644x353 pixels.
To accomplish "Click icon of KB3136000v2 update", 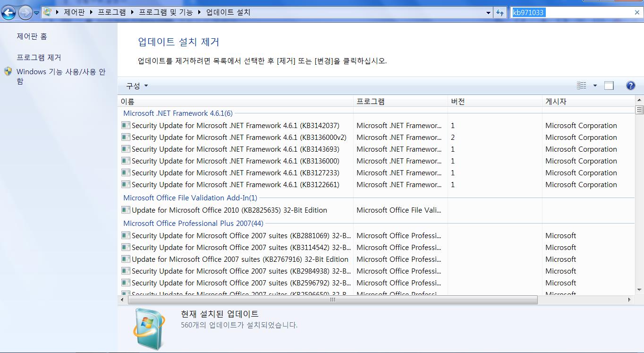I will [126, 137].
